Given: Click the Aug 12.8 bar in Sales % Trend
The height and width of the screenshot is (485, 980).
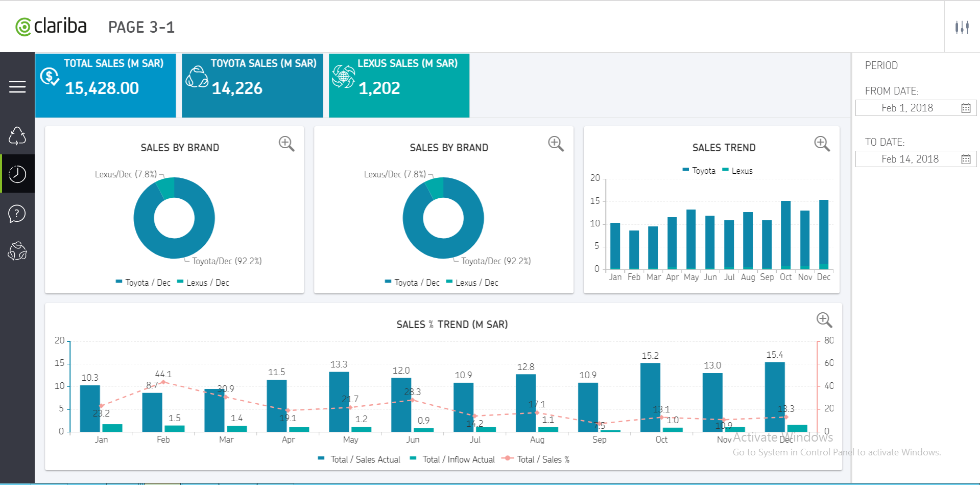Looking at the screenshot, I should (x=526, y=403).
